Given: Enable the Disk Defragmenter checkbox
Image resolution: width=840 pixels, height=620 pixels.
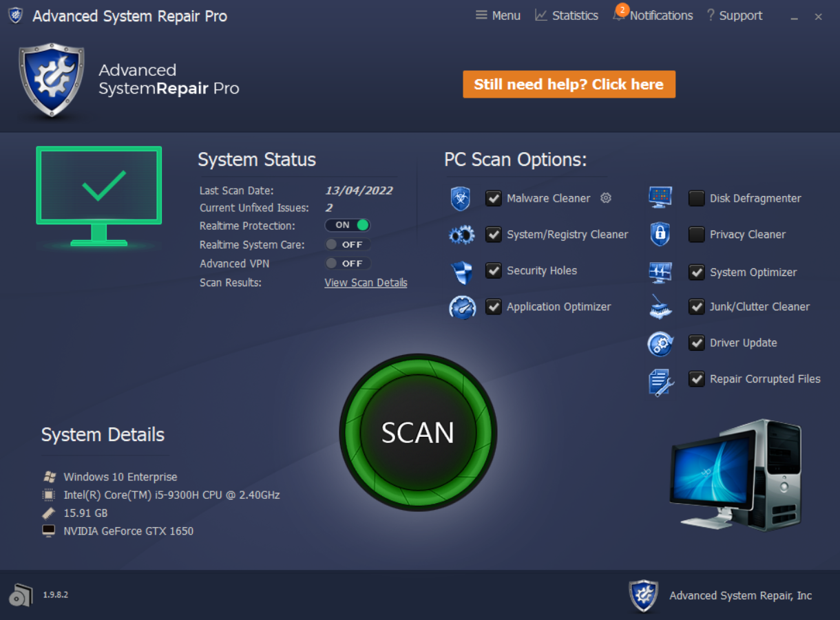Looking at the screenshot, I should pyautogui.click(x=697, y=198).
